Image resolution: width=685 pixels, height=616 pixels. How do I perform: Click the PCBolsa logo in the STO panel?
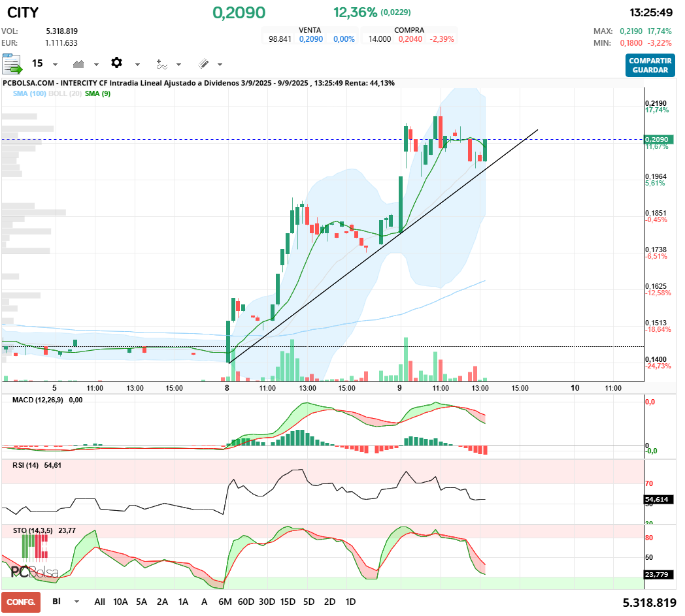[x=35, y=556]
